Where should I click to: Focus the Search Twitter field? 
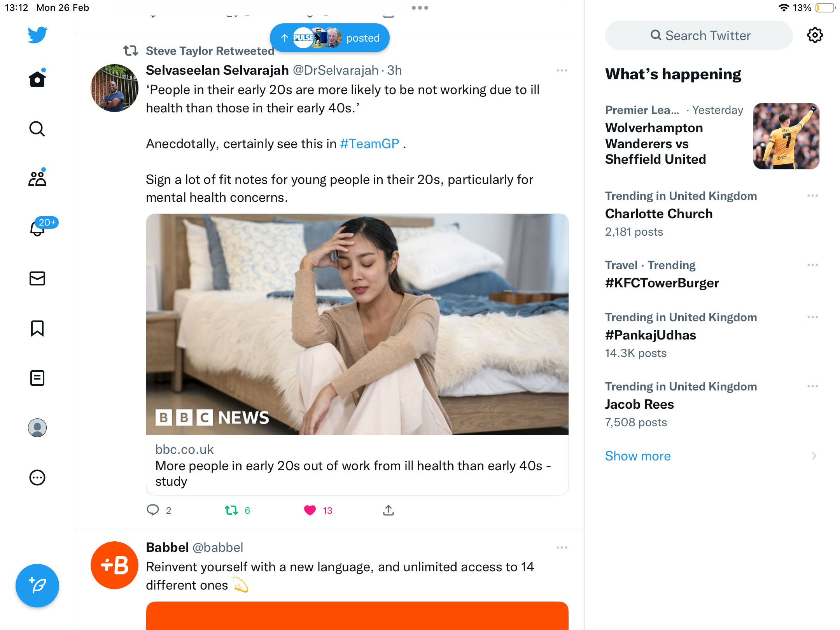pyautogui.click(x=699, y=35)
